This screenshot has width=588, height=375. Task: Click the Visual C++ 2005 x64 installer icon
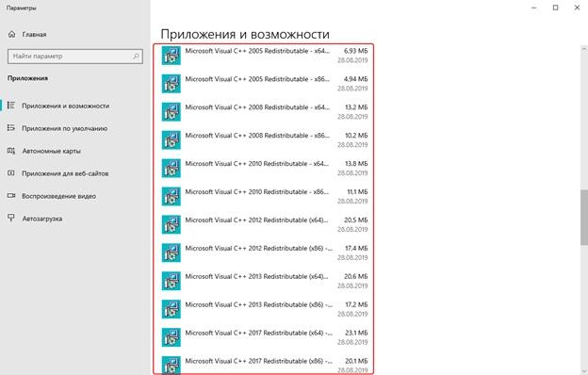click(x=171, y=56)
